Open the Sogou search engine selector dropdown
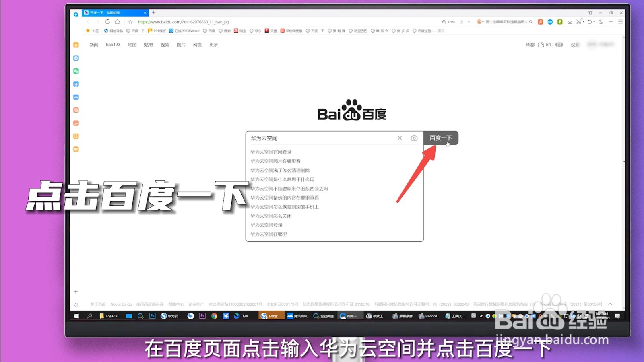 click(x=480, y=22)
